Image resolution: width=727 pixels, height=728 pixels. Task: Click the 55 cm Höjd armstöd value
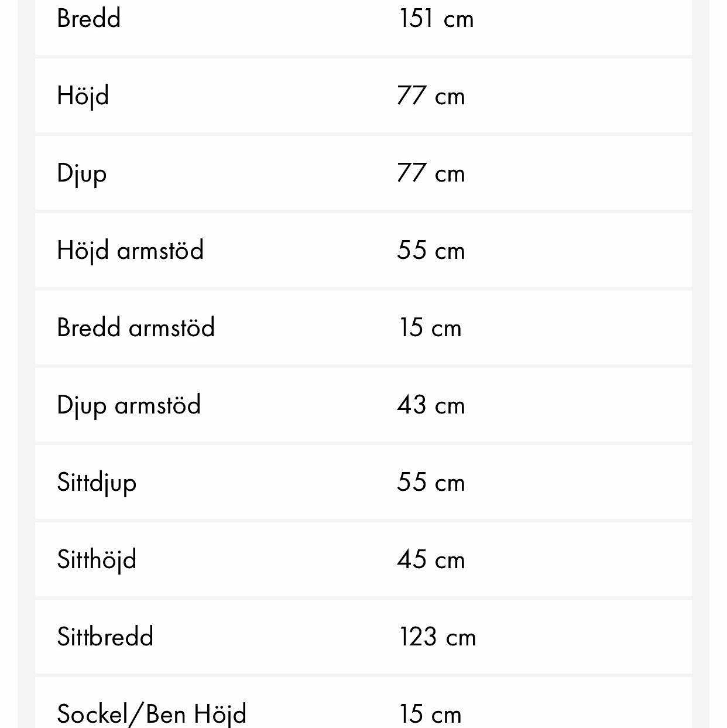(x=431, y=250)
